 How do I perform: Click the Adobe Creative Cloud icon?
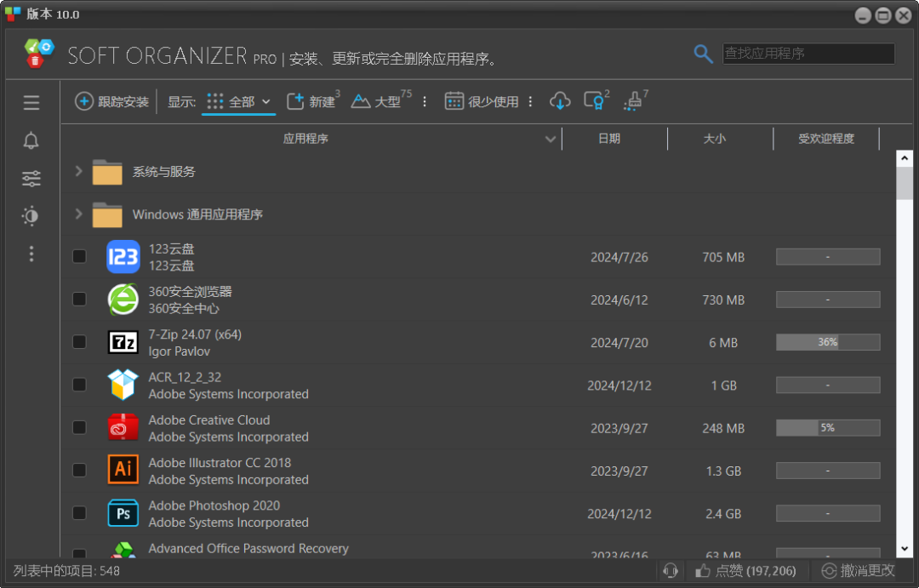pyautogui.click(x=123, y=427)
